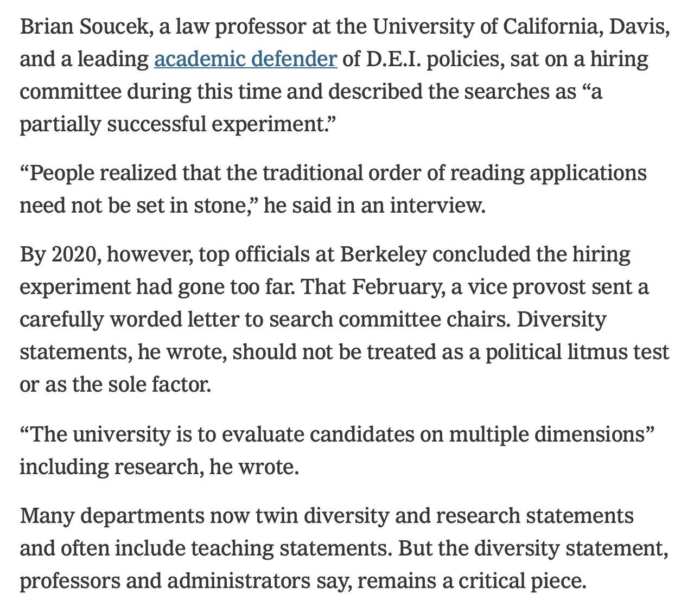Click the words "including research, he wrote"
Screen dimensions: 700x613
point(159,467)
